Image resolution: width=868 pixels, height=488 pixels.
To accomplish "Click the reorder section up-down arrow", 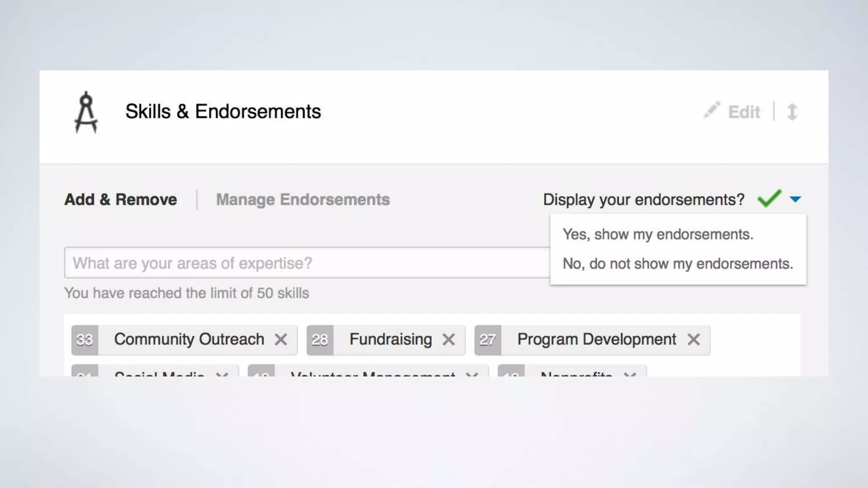I will tap(792, 112).
